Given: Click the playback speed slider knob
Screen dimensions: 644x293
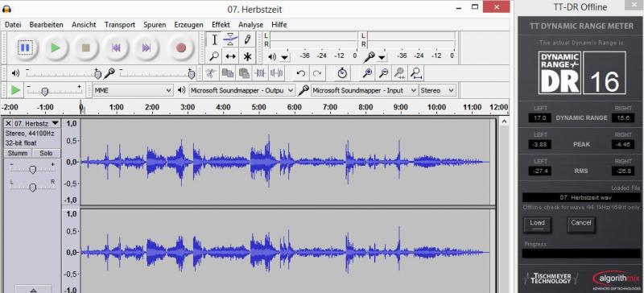Looking at the screenshot, I should tap(45, 91).
